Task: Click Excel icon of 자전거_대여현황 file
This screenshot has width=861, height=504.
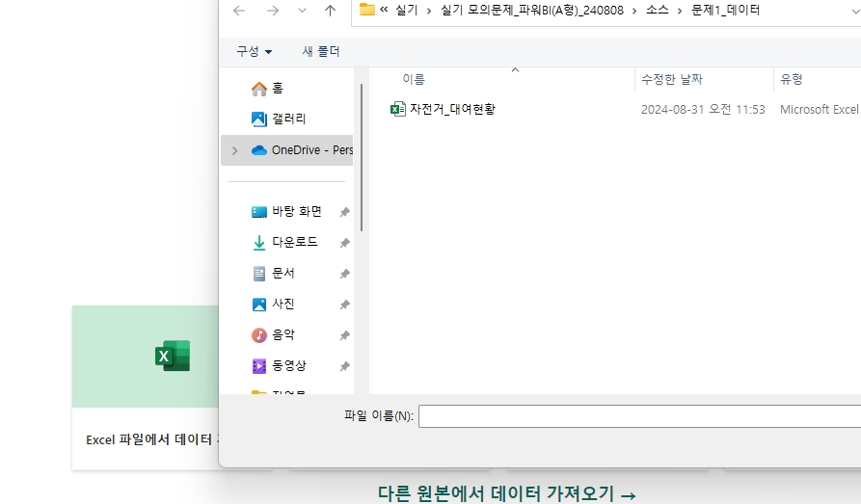Action: 397,109
